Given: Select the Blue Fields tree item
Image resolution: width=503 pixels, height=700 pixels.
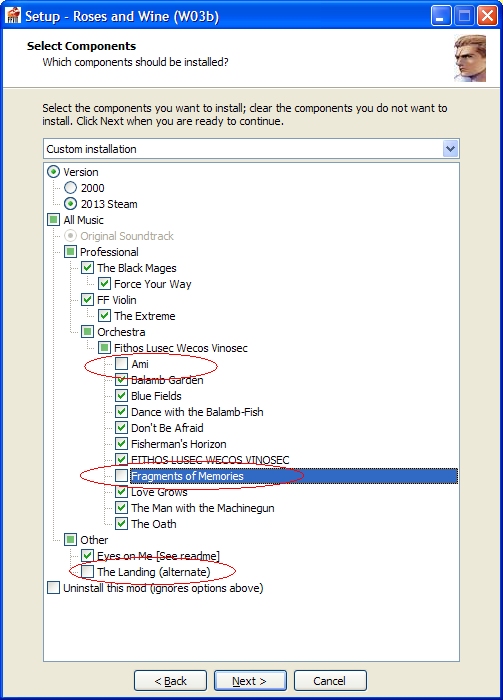Looking at the screenshot, I should point(156,396).
